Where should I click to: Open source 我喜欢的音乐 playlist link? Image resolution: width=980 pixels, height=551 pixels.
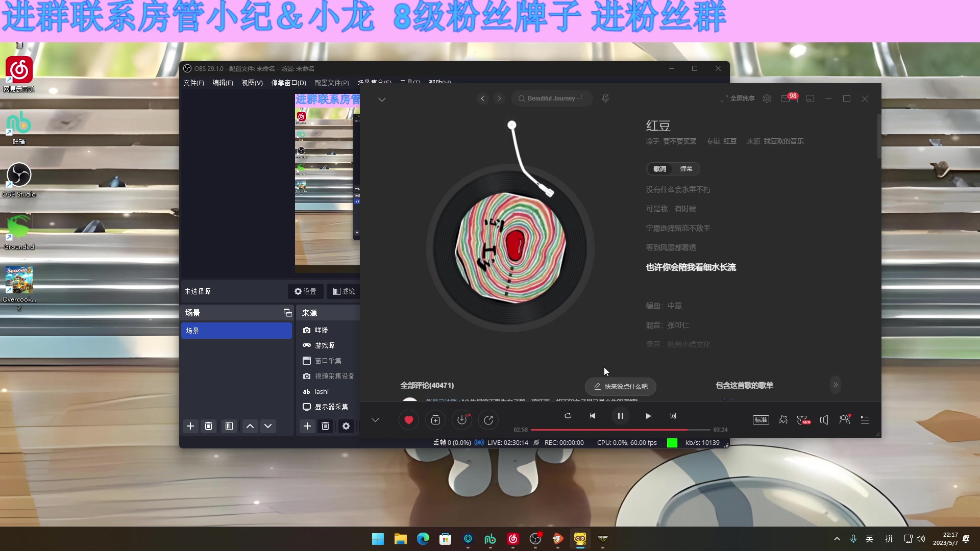[783, 141]
